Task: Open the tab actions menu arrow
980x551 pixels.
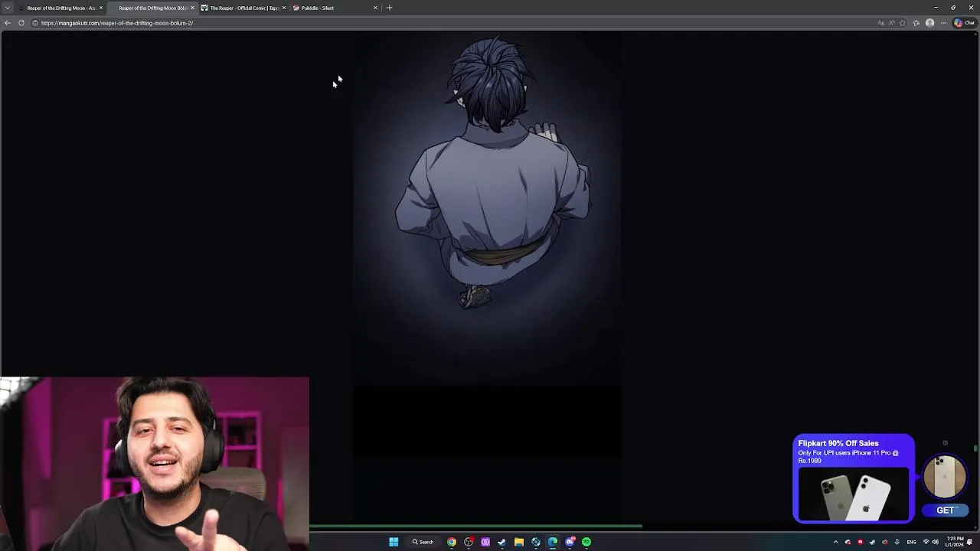Action: pos(8,8)
